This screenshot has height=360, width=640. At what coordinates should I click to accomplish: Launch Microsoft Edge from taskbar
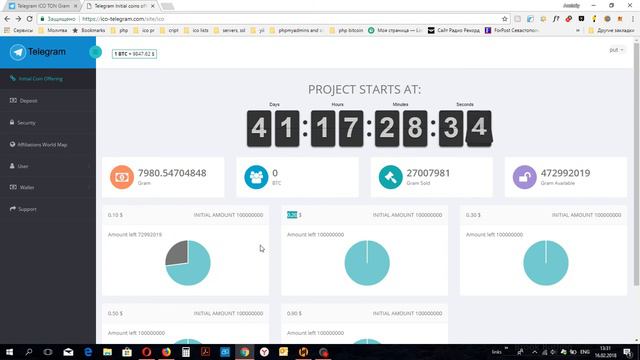pos(88,352)
